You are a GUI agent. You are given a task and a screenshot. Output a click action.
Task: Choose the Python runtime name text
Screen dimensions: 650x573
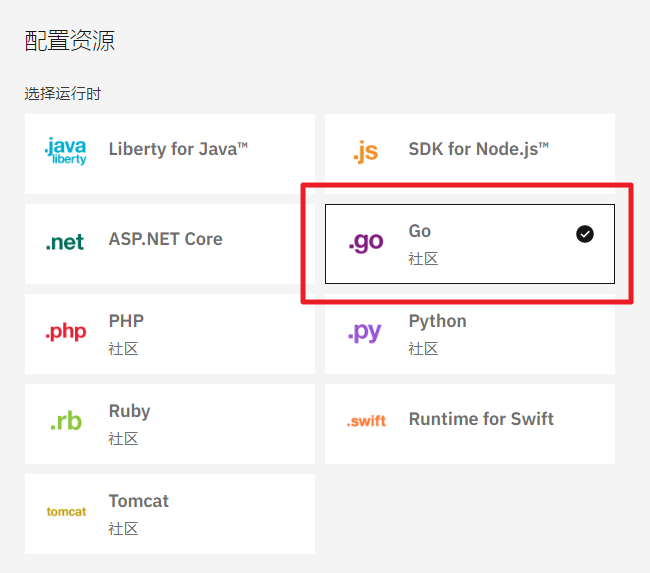[x=437, y=321]
